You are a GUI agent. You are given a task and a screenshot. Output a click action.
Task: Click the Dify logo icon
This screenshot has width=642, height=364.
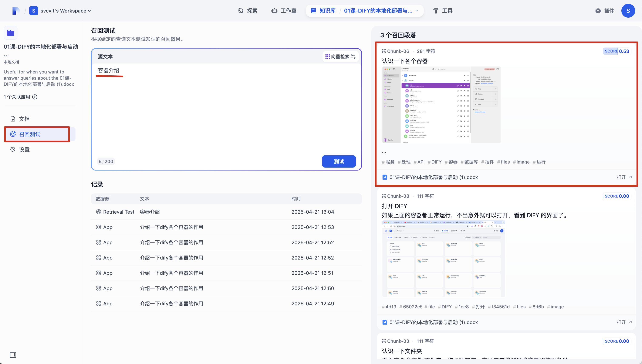16,11
